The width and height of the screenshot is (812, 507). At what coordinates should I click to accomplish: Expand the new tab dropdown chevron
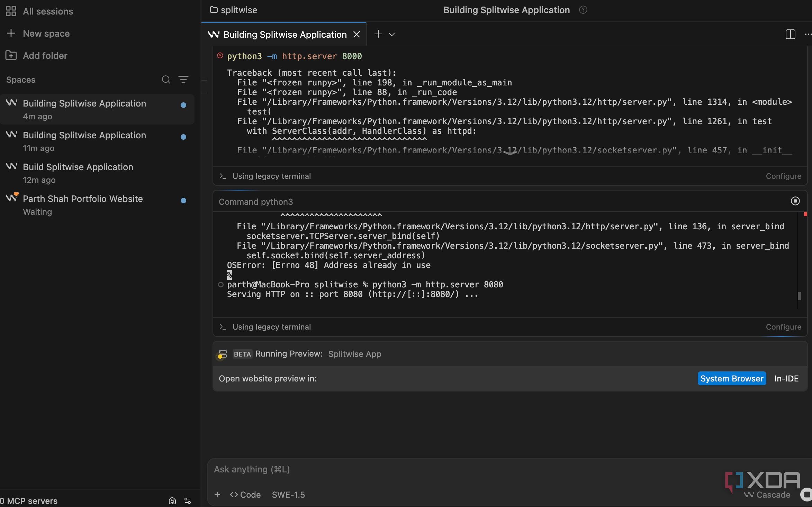[392, 34]
